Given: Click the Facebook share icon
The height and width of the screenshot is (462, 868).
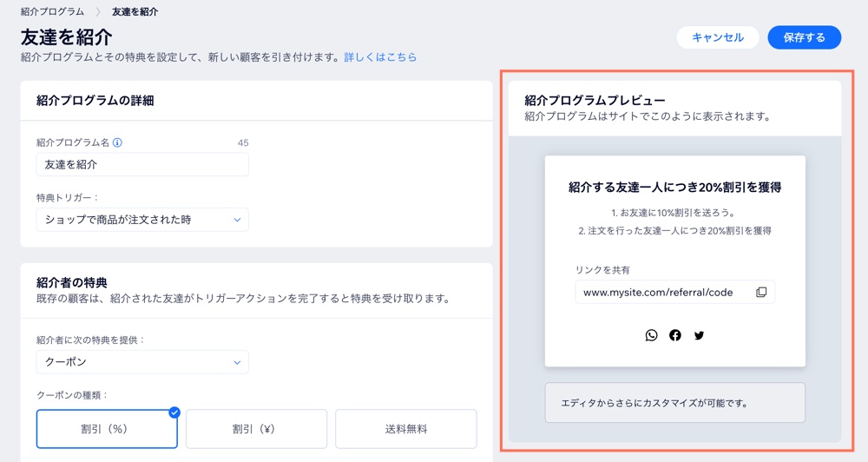Looking at the screenshot, I should [674, 335].
